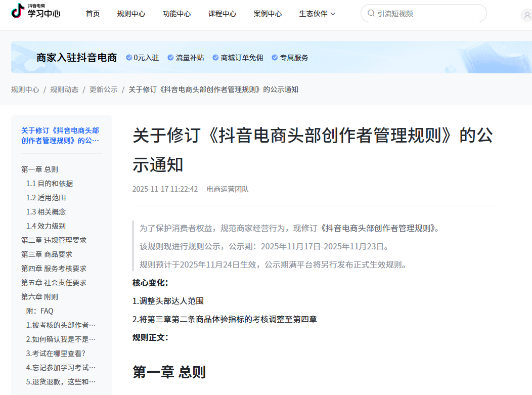
Task: Jump to 1.4 效力级别 section
Action: point(46,226)
